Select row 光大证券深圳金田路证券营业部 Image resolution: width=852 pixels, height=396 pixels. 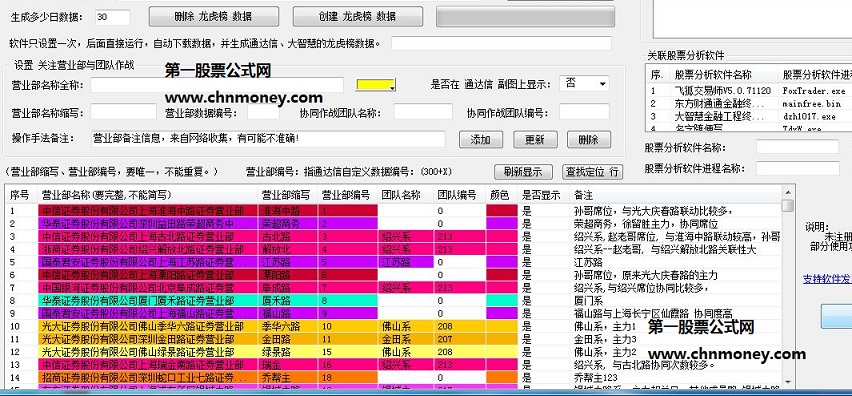(394, 339)
